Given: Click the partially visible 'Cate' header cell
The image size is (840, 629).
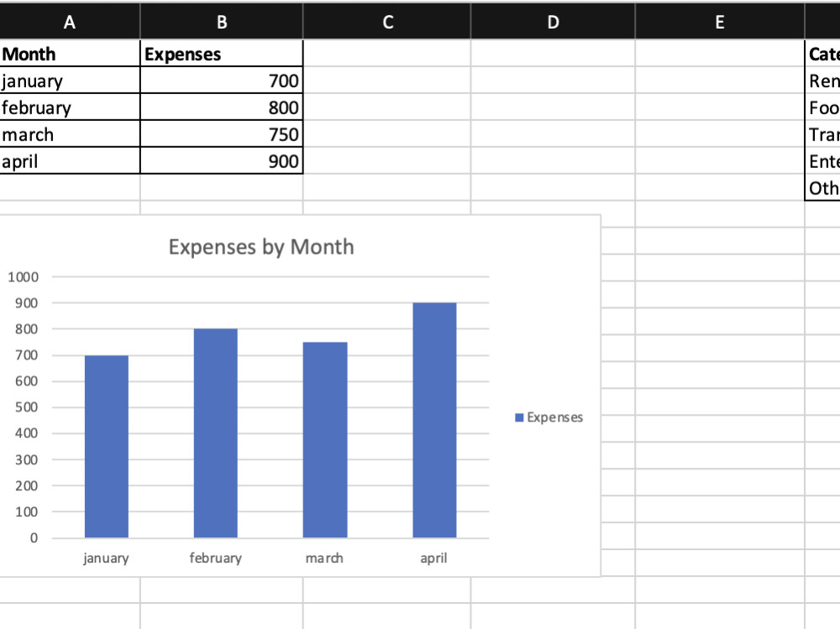Looking at the screenshot, I should pos(823,54).
